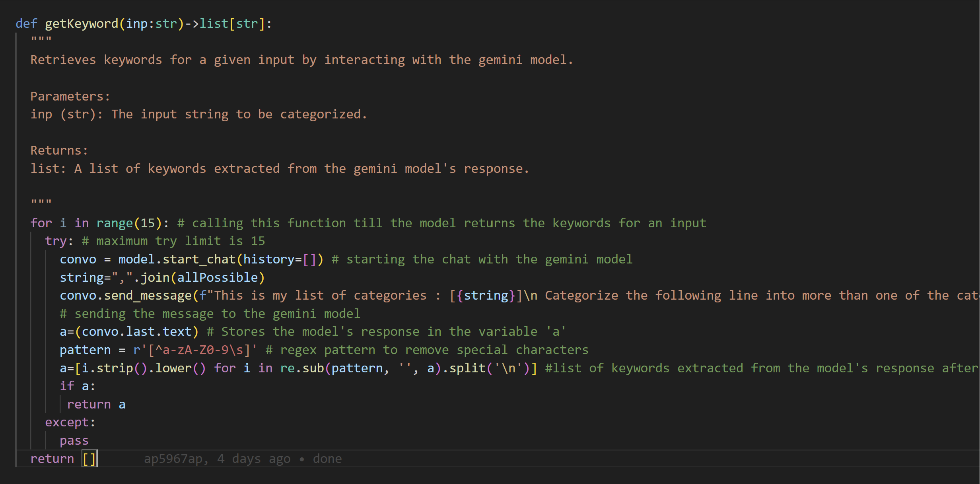Click on re.sub call in list comprehension
This screenshot has height=484, width=980.
pyautogui.click(x=302, y=368)
